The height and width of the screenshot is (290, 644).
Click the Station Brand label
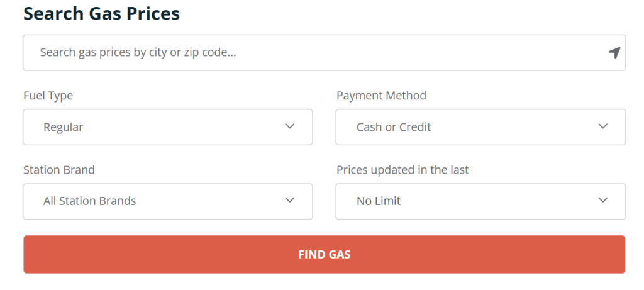click(x=59, y=170)
